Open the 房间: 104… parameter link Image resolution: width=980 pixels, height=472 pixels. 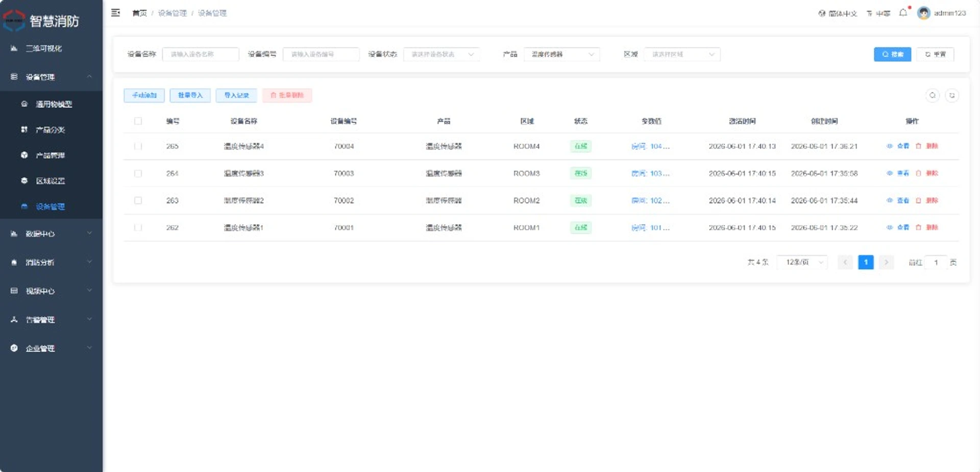click(651, 146)
